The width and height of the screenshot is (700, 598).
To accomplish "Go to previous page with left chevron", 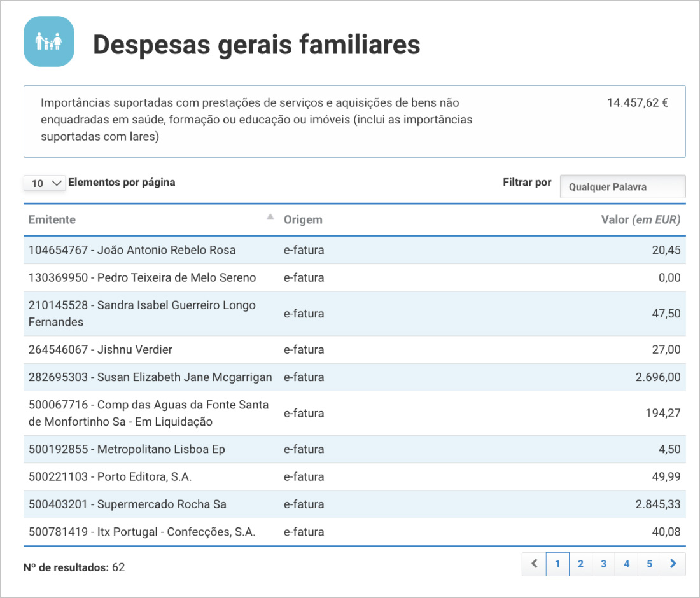I will coord(534,564).
